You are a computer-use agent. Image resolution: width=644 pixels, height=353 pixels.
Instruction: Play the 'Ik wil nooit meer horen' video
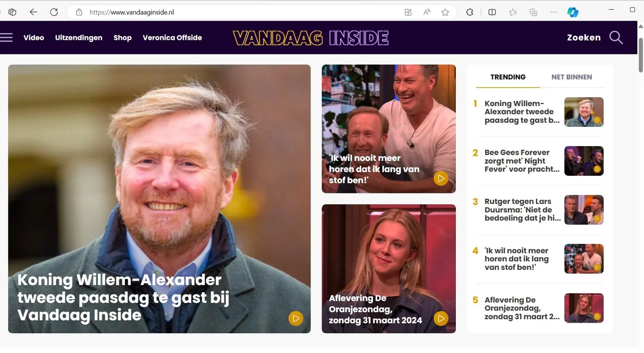click(441, 178)
